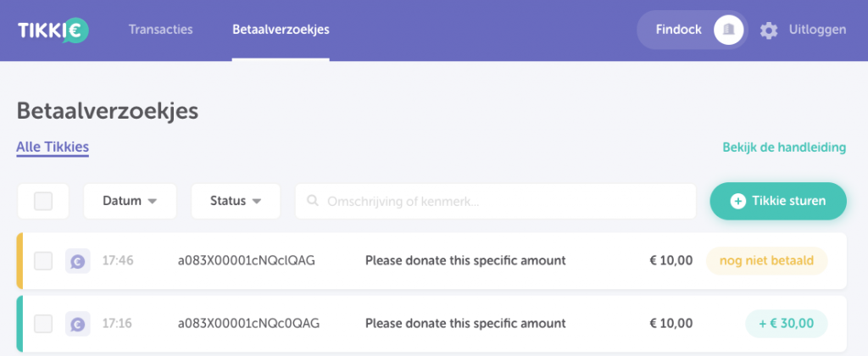Tick the checkbox for the 17:16 request
868x356 pixels.
pyautogui.click(x=43, y=323)
